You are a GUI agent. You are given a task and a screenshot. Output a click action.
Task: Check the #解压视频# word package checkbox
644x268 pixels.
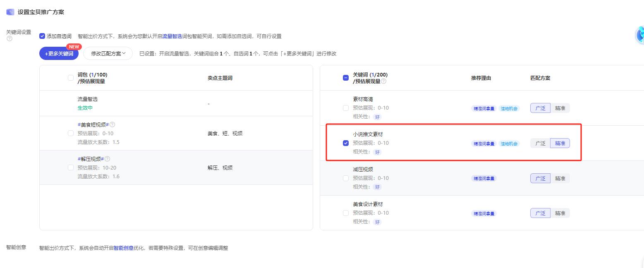coord(70,167)
